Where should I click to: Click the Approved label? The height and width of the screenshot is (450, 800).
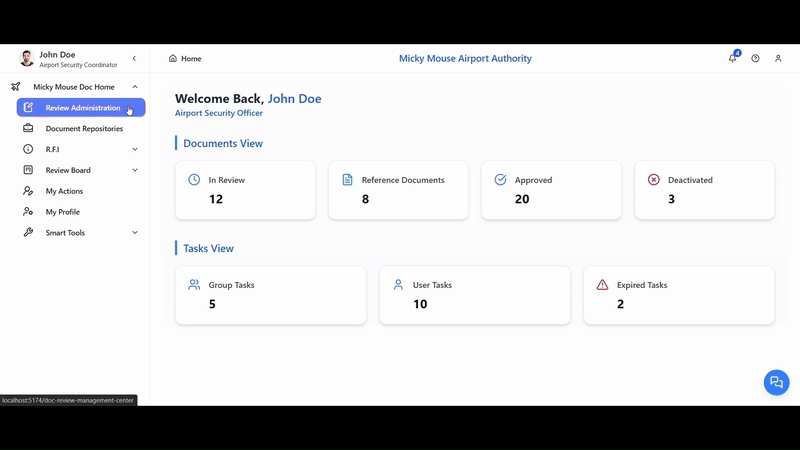click(x=533, y=180)
